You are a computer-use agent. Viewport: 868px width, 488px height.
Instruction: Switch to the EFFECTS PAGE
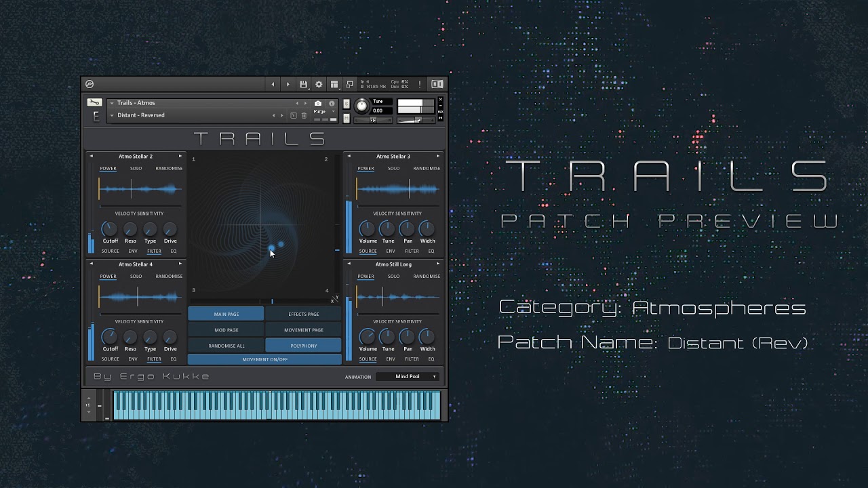[303, 314]
